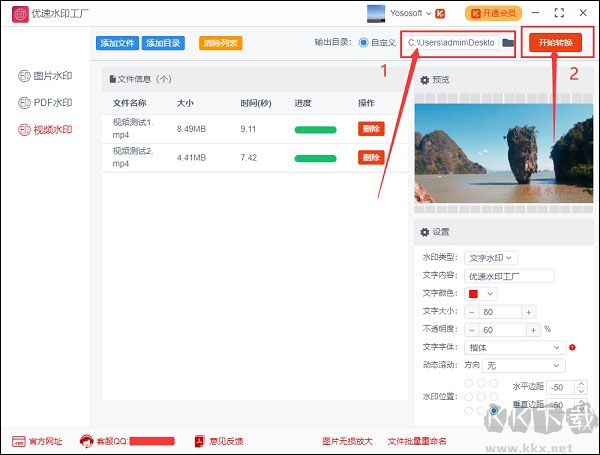Click the orange badge next to Yososoft
This screenshot has width=600, height=455.
click(440, 14)
